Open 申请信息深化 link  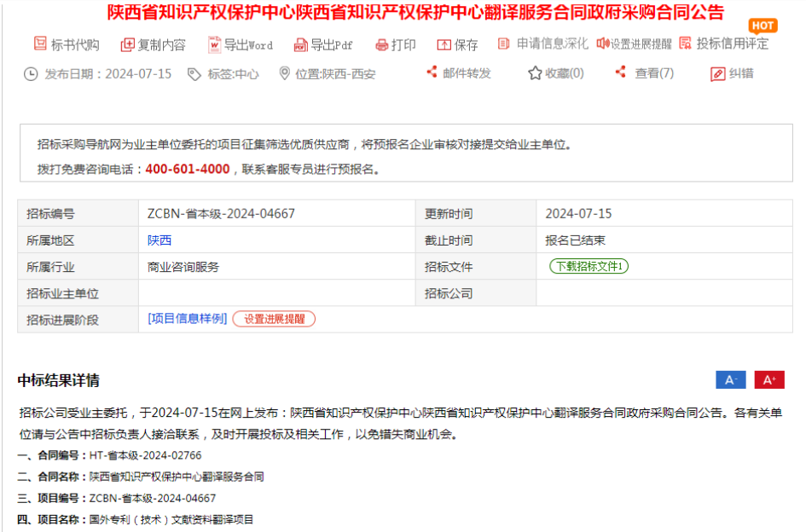click(x=552, y=43)
